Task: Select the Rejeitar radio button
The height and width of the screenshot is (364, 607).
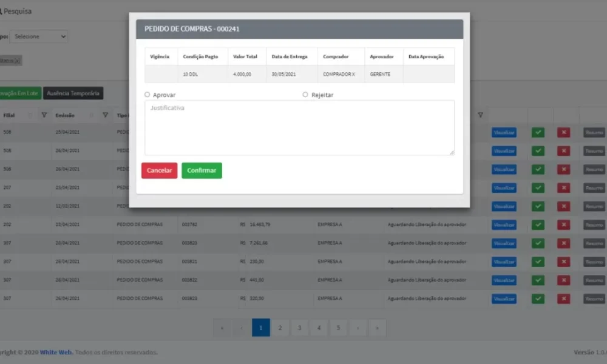Action: (x=305, y=95)
